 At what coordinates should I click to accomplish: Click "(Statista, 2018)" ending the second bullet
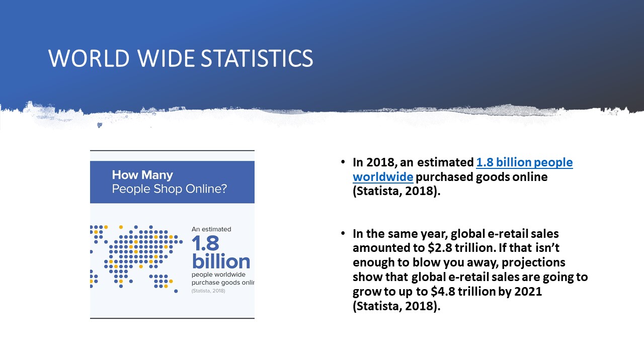pyautogui.click(x=396, y=306)
